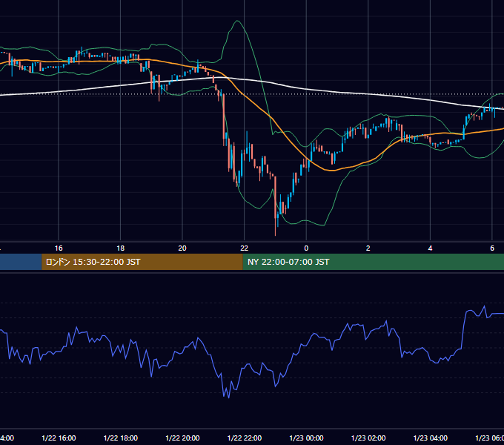Click the hour label 4 on time axis
The width and height of the screenshot is (504, 445).
point(430,248)
